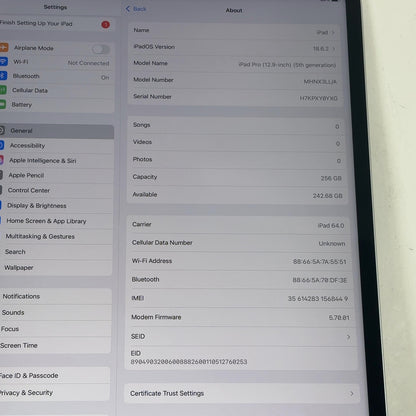Open the iPadOS Version details chevron
This screenshot has height=416, width=416.
click(333, 49)
